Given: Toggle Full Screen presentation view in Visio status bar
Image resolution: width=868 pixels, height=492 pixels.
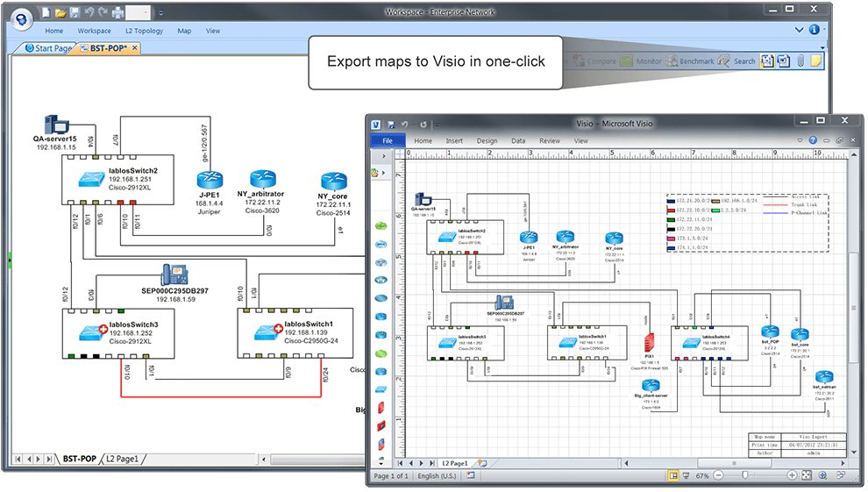Looking at the screenshot, I should [x=687, y=475].
